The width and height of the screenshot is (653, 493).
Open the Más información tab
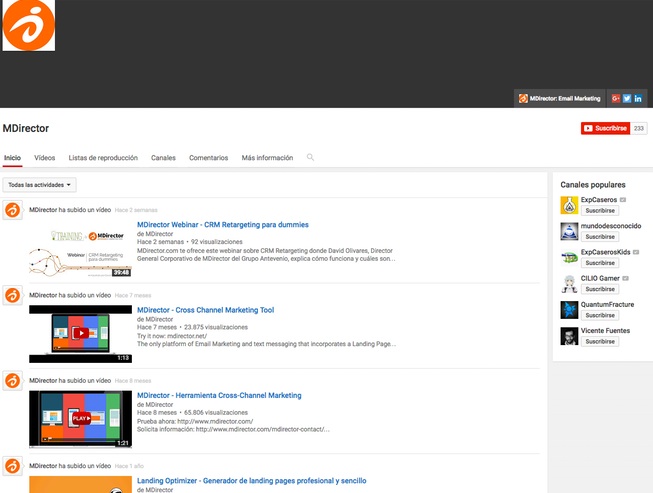click(x=267, y=158)
